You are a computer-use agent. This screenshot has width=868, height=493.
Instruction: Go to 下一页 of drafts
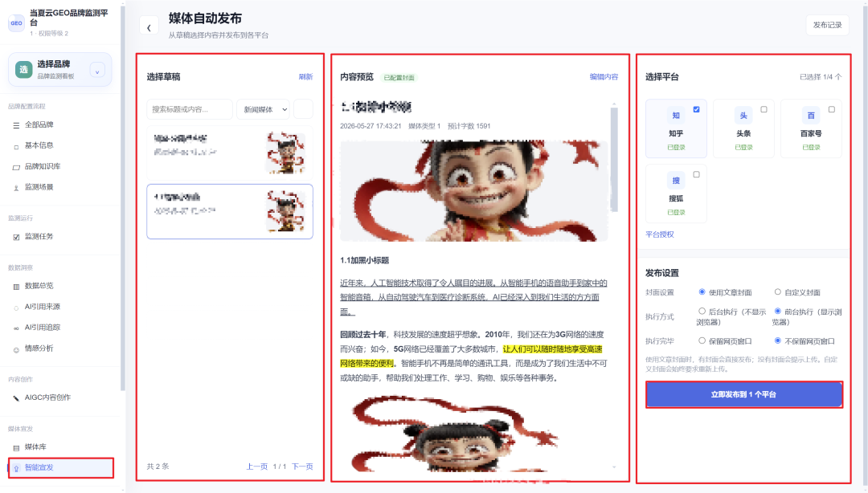point(302,467)
